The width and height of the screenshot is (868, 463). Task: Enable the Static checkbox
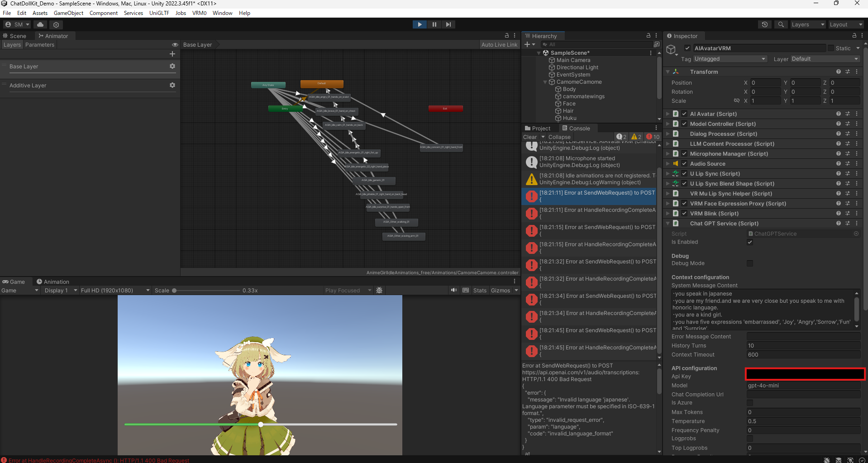click(830, 48)
